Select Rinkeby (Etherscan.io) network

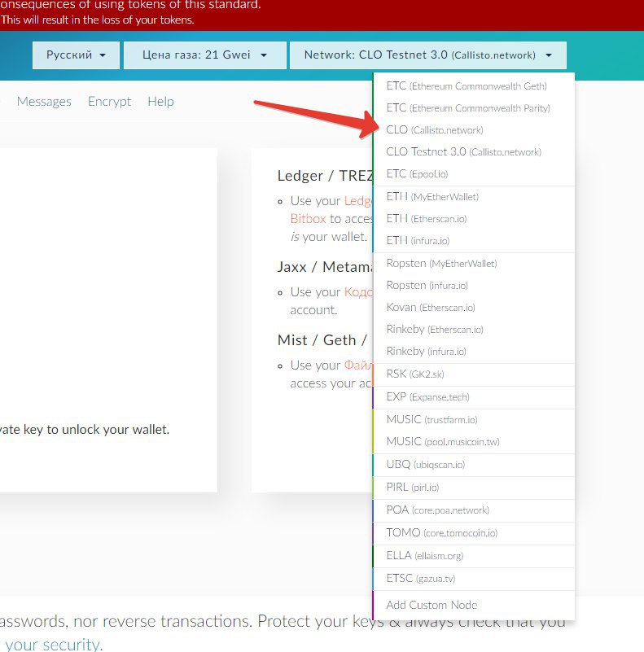click(474, 330)
